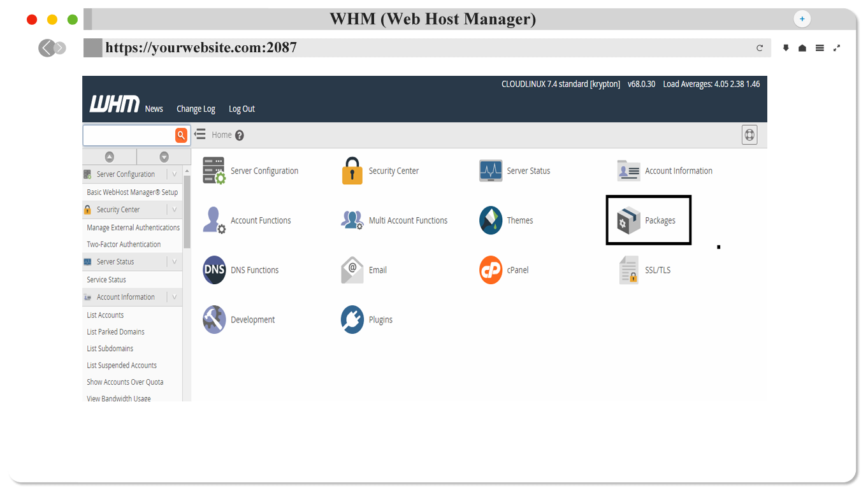Click the orange search magnifier button

[x=181, y=135]
